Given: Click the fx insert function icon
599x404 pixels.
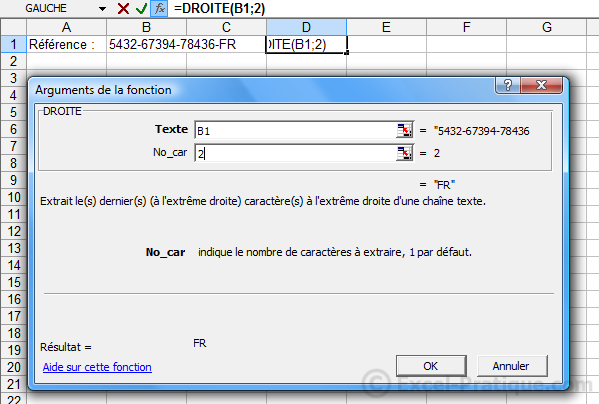Looking at the screenshot, I should (159, 8).
